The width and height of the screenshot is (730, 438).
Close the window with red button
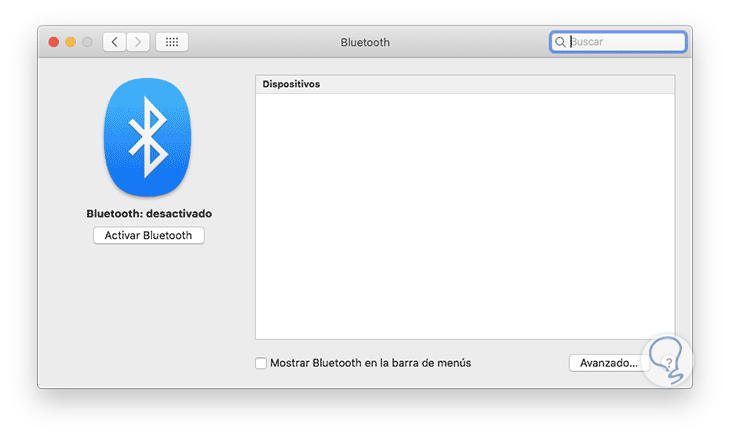(54, 42)
